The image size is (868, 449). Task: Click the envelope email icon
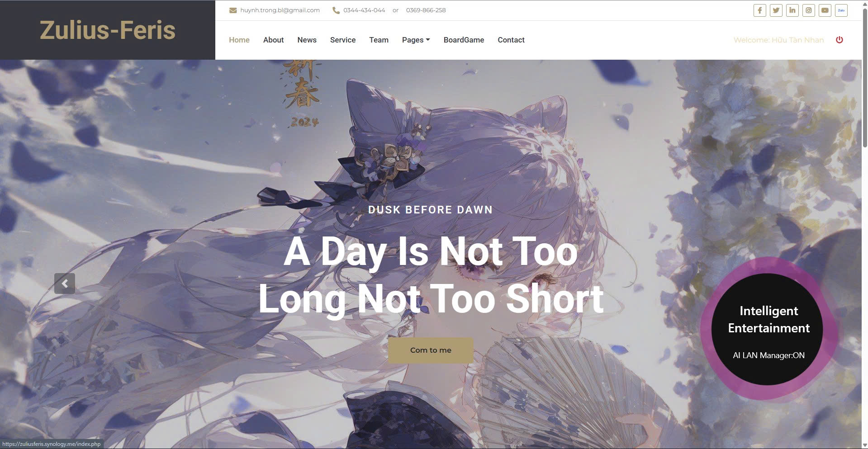coord(233,10)
